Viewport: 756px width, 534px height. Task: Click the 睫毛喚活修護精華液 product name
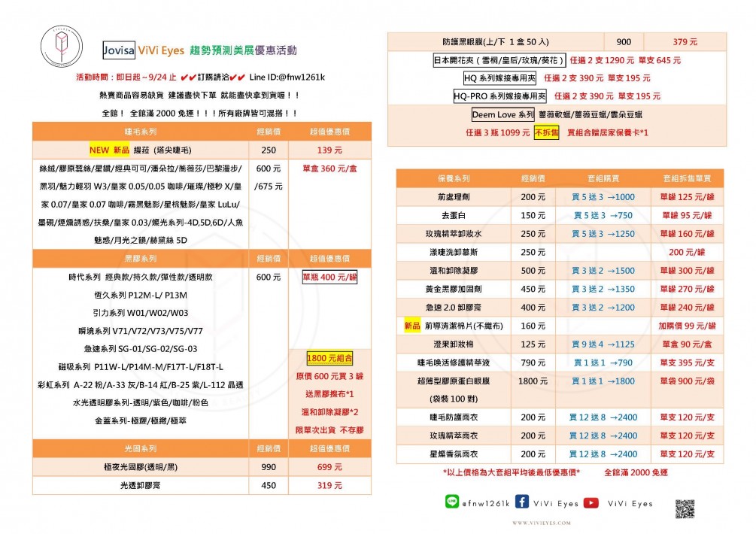(x=454, y=363)
